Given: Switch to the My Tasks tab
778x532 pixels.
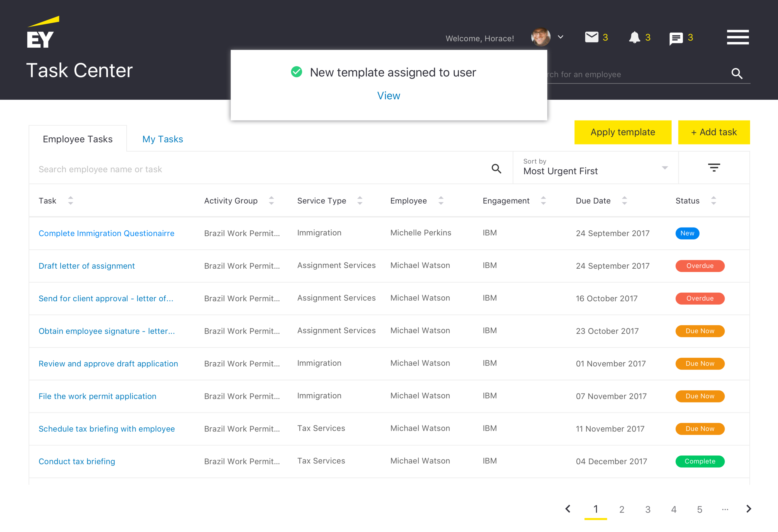Looking at the screenshot, I should click(162, 139).
